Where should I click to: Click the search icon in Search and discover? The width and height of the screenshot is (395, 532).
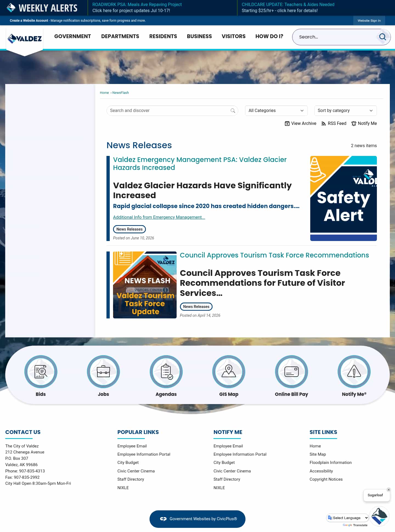click(233, 111)
